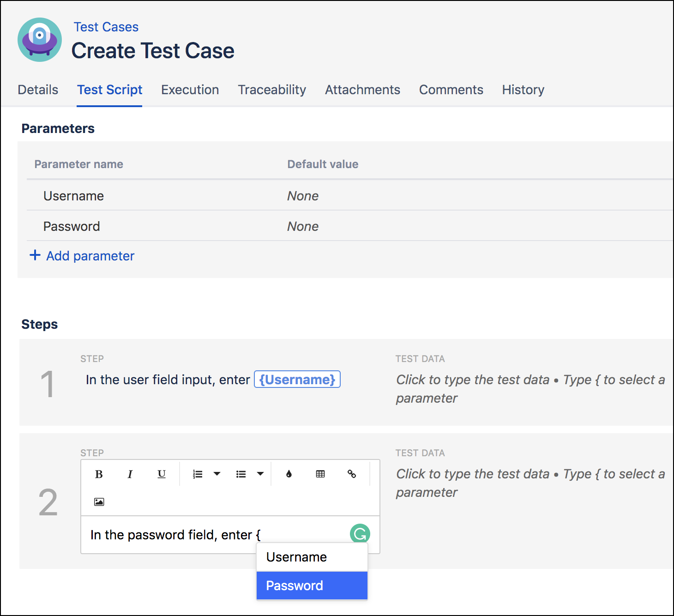Insert a table into step 2
The image size is (674, 616).
click(x=320, y=474)
